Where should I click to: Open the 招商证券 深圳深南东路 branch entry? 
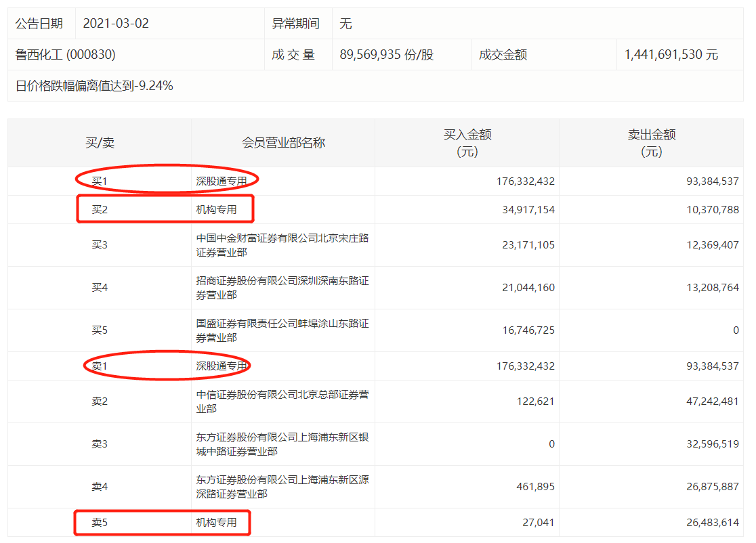pyautogui.click(x=282, y=288)
